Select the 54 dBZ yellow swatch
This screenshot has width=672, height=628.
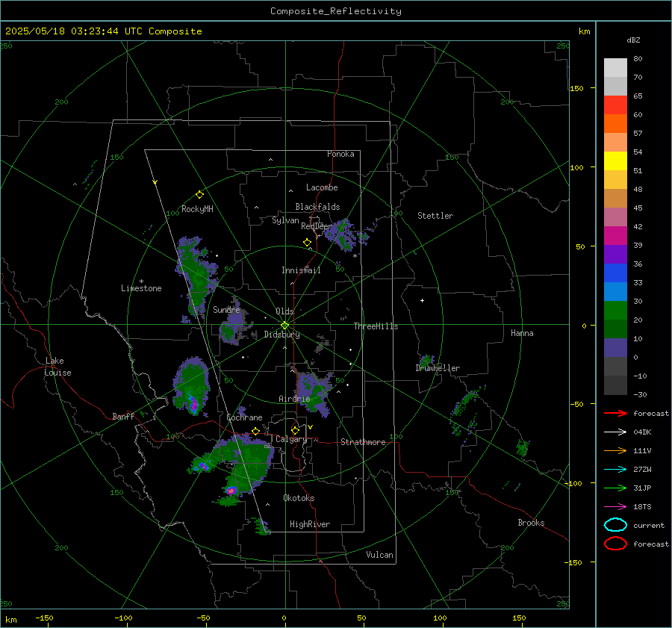coord(615,161)
